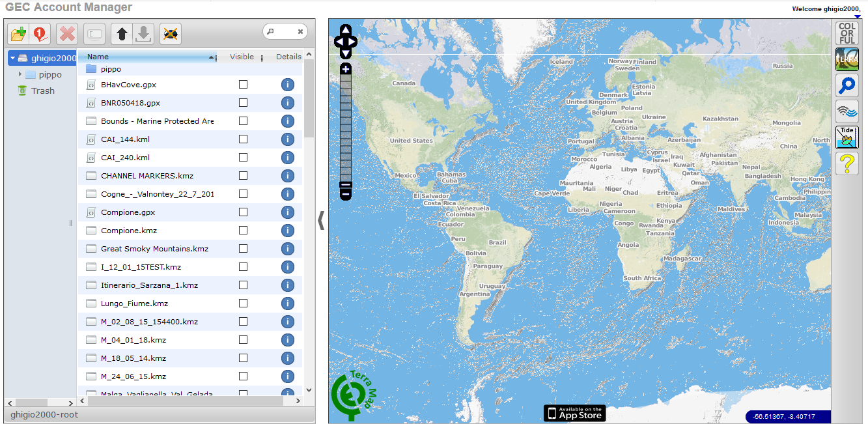
Task: Select the COLORFUL map style option
Action: pyautogui.click(x=847, y=33)
